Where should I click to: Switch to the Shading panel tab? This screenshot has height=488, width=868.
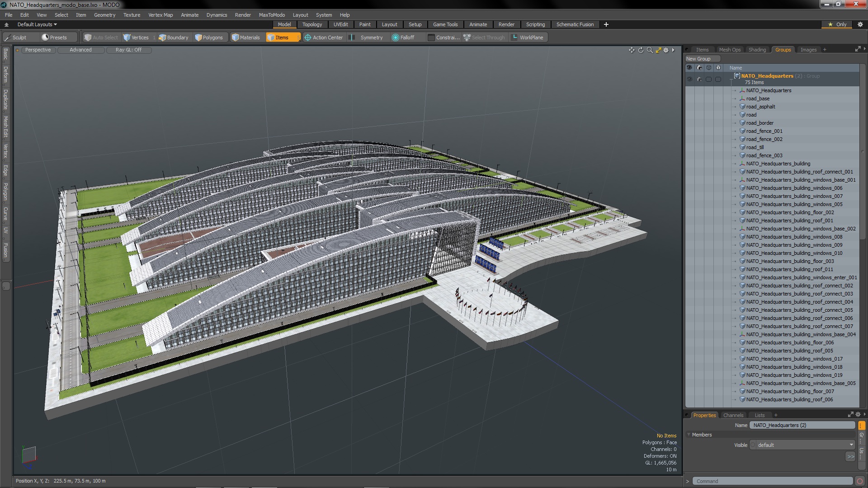click(x=757, y=50)
